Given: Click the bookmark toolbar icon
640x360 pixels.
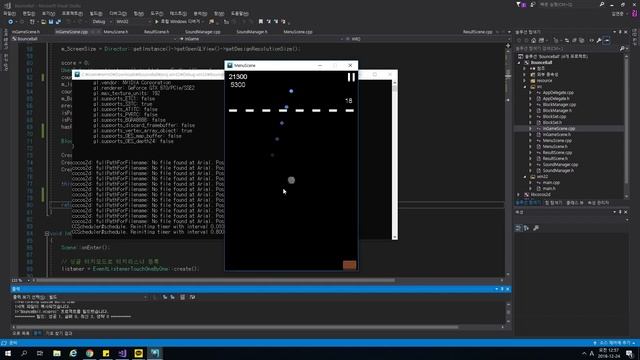Looking at the screenshot, I should click(261, 22).
